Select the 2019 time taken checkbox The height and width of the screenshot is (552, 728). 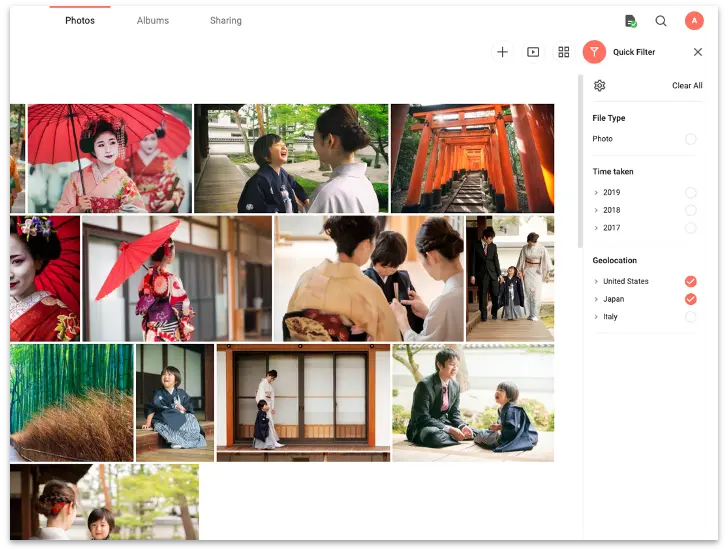pos(690,193)
